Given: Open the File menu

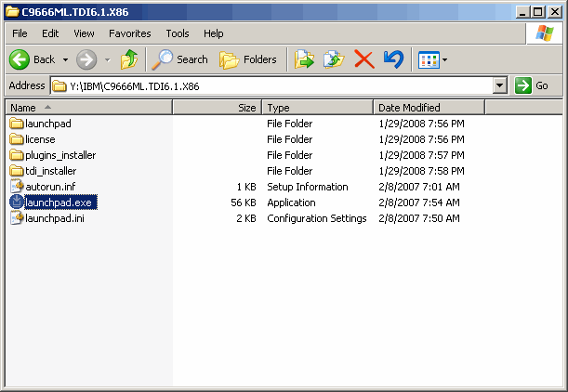Looking at the screenshot, I should 20,33.
